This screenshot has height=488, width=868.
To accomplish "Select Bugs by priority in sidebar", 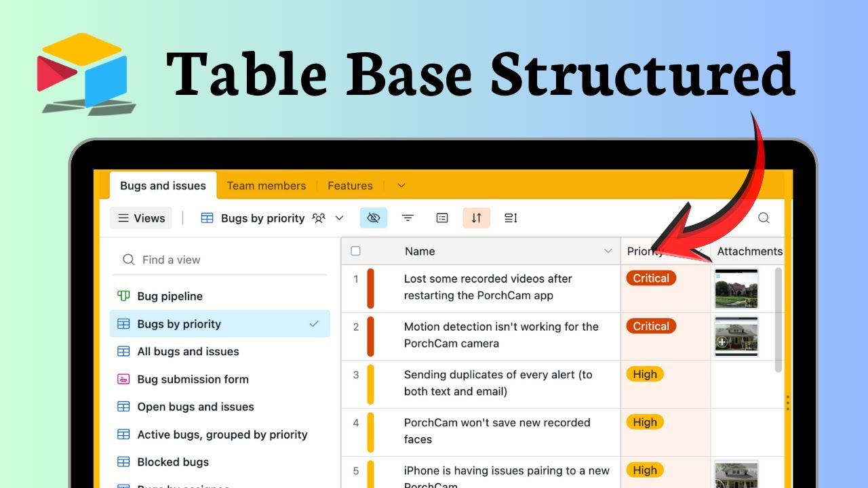I will tap(220, 324).
